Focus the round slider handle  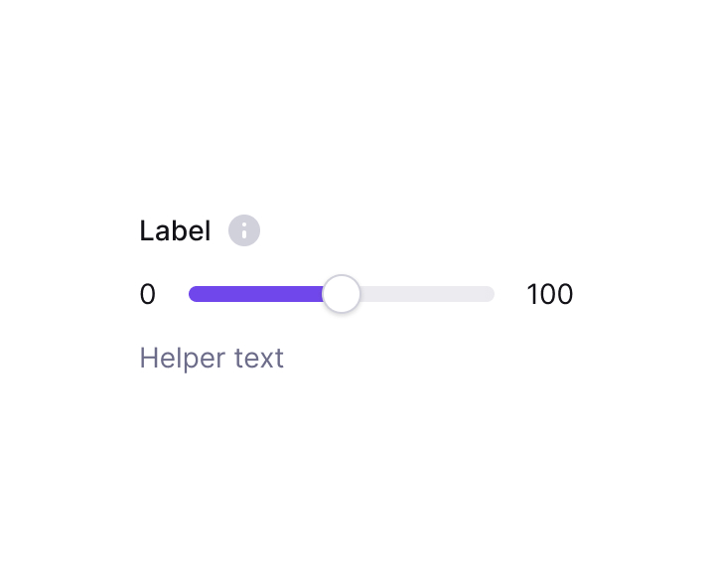pos(341,294)
